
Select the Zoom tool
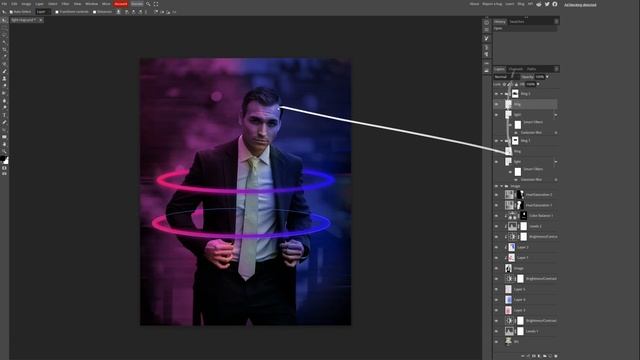tap(4, 151)
